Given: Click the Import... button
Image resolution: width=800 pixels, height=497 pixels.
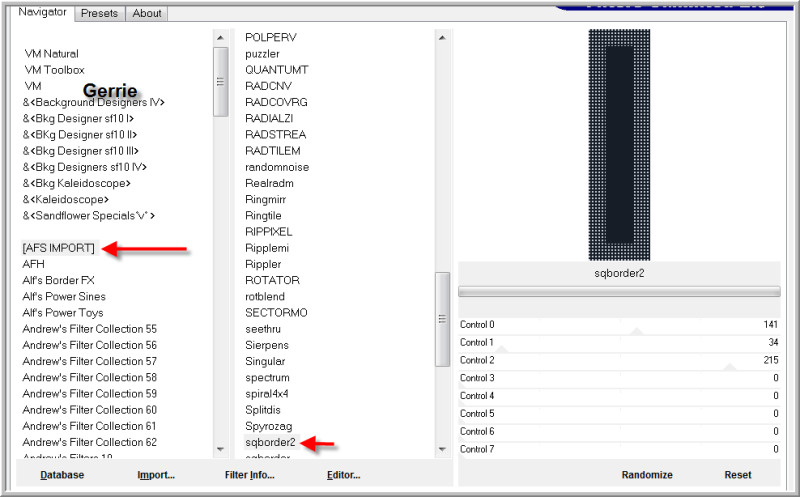Looking at the screenshot, I should (156, 475).
